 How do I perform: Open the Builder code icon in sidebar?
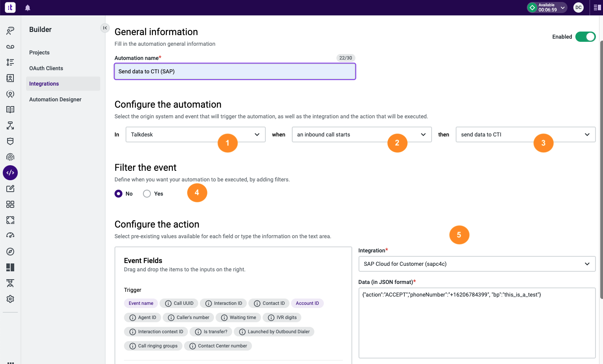[x=10, y=173]
